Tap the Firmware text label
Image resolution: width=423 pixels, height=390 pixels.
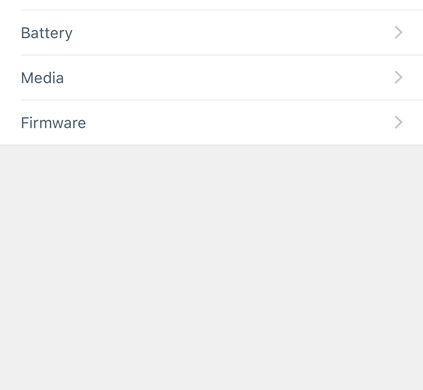click(53, 123)
